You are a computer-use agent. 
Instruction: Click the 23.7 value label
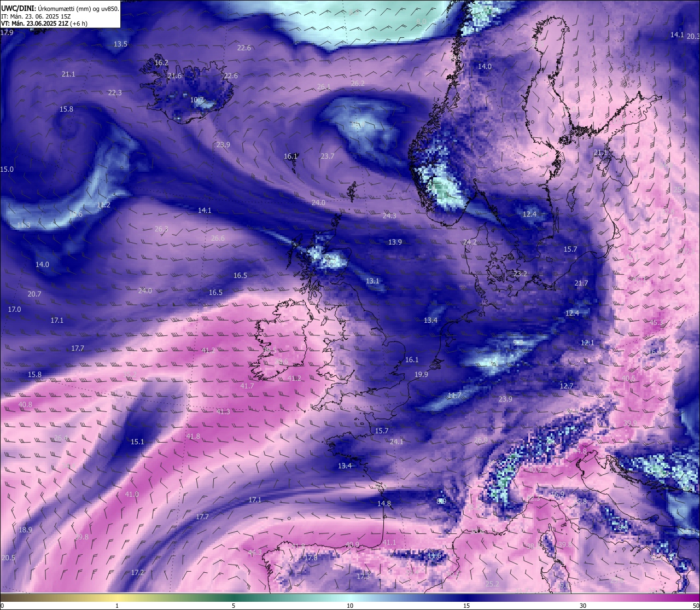click(327, 156)
